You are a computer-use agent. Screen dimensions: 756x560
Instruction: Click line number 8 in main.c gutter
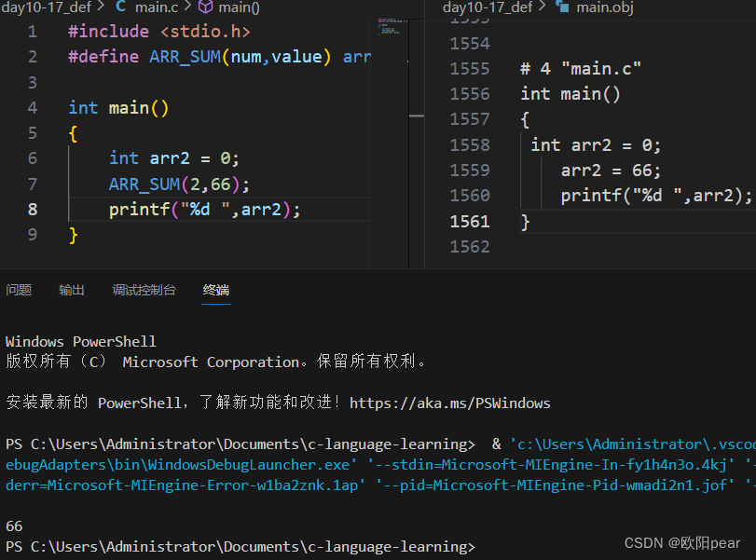[33, 209]
